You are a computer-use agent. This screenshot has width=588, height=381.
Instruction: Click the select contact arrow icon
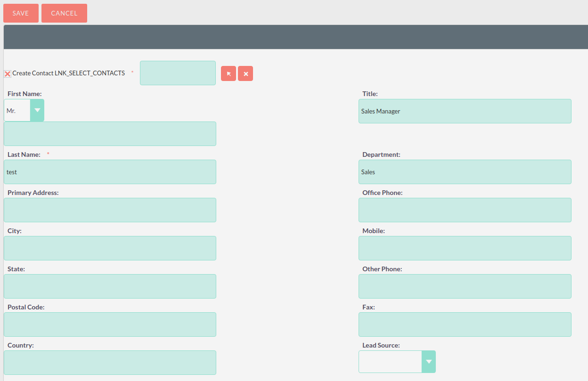[x=229, y=73]
